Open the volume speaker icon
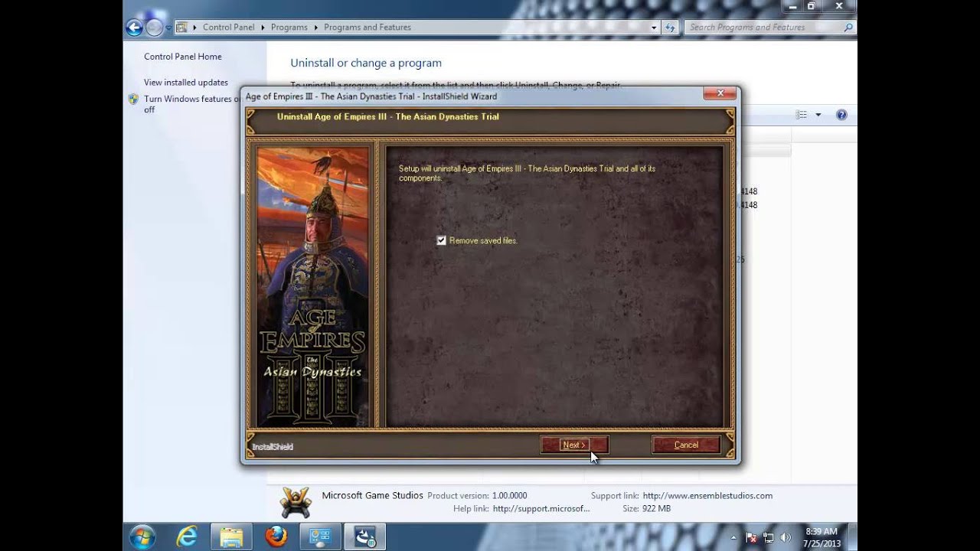The height and width of the screenshot is (551, 980). 786,537
